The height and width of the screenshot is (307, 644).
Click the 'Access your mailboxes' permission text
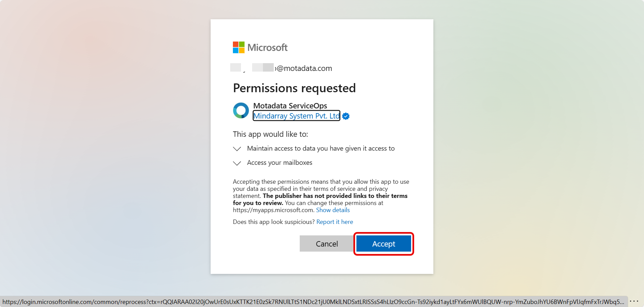click(x=279, y=162)
